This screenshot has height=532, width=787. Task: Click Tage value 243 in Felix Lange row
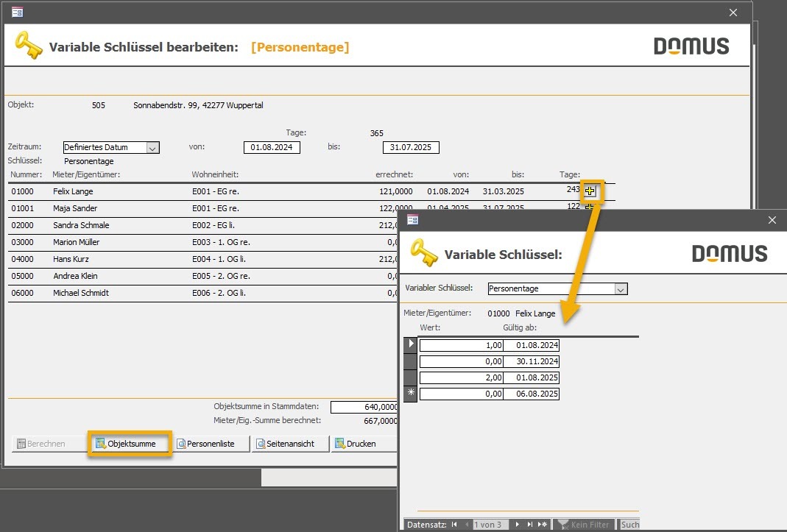coord(574,189)
